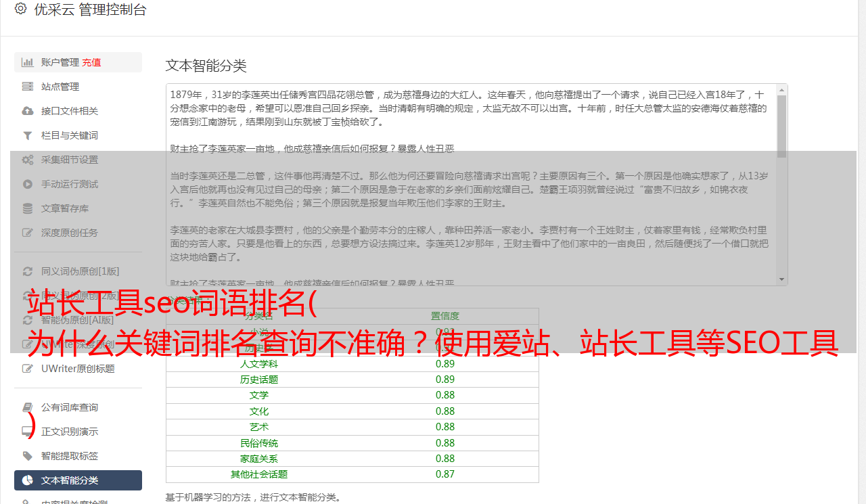Select UWriter原创标题 in the sidebar

click(x=78, y=369)
